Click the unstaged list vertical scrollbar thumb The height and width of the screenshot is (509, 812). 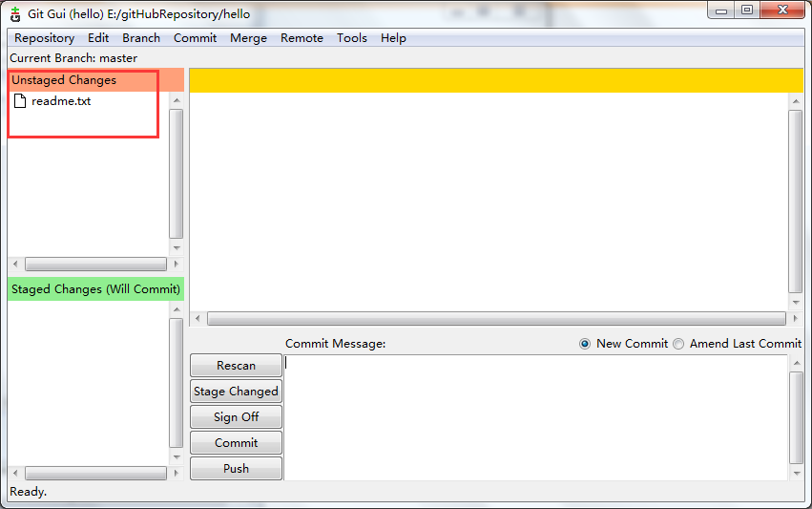(x=177, y=174)
